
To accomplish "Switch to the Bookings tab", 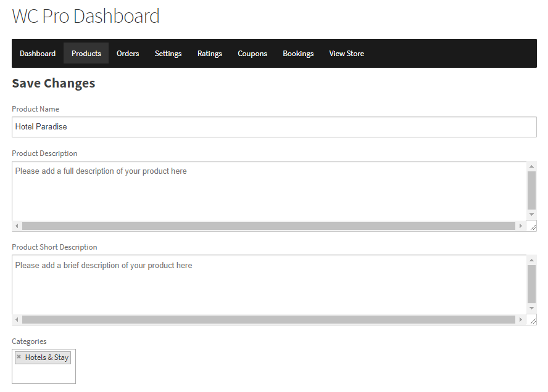I will 298,54.
